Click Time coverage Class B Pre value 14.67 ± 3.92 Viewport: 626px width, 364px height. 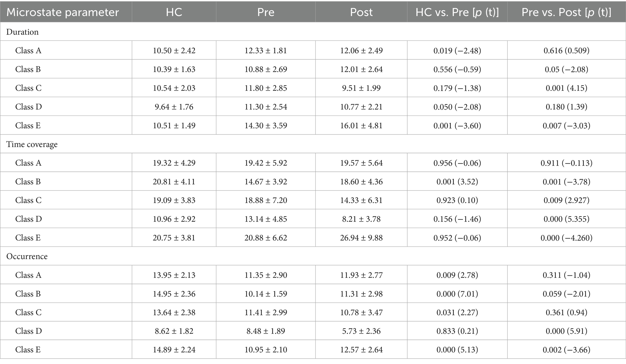(266, 182)
